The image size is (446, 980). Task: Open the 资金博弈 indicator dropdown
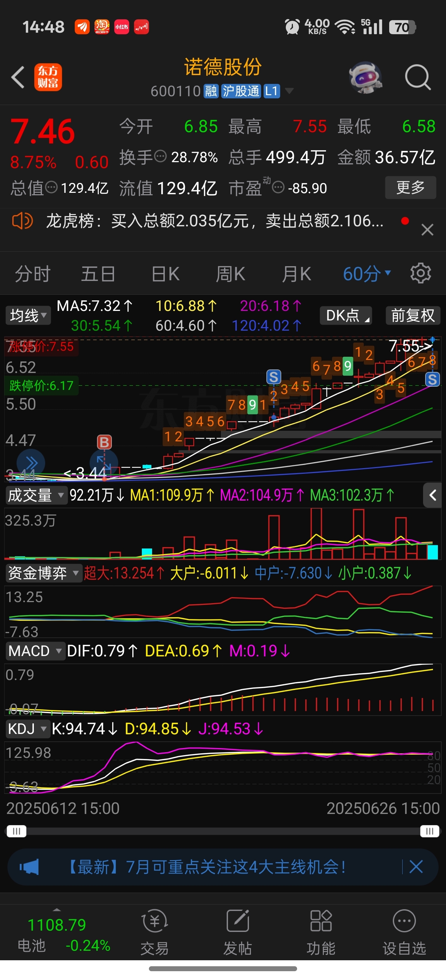tap(44, 573)
